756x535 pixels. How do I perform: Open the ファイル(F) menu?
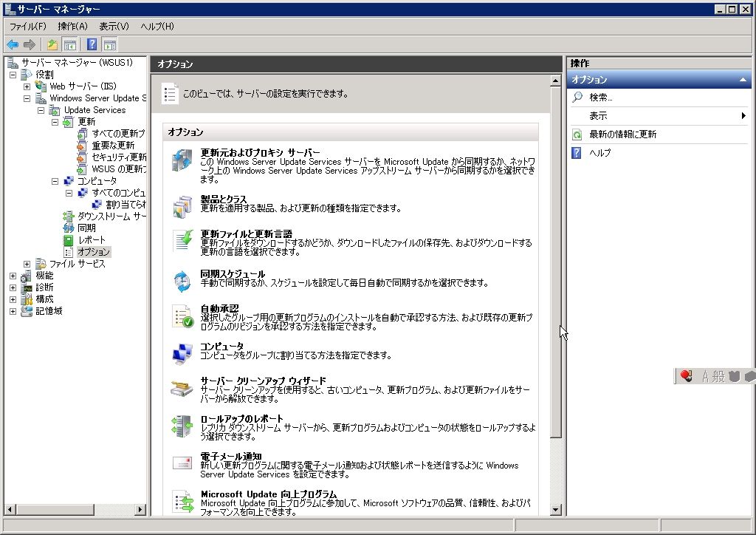(28, 27)
